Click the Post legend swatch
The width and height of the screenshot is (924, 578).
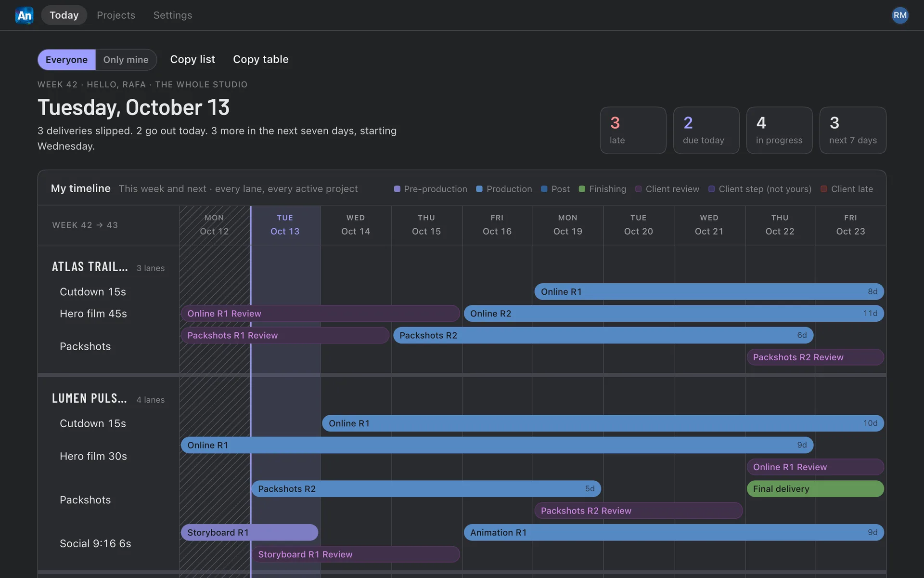[544, 189]
